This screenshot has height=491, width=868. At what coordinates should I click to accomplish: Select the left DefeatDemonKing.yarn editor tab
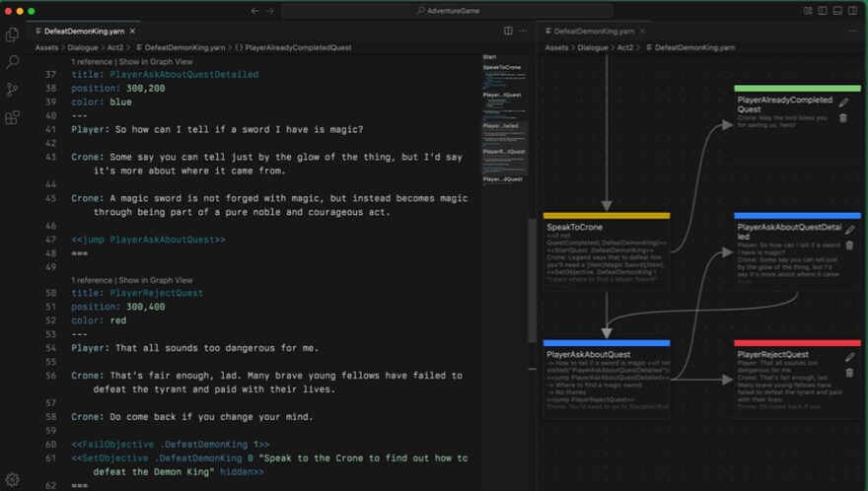click(x=84, y=31)
